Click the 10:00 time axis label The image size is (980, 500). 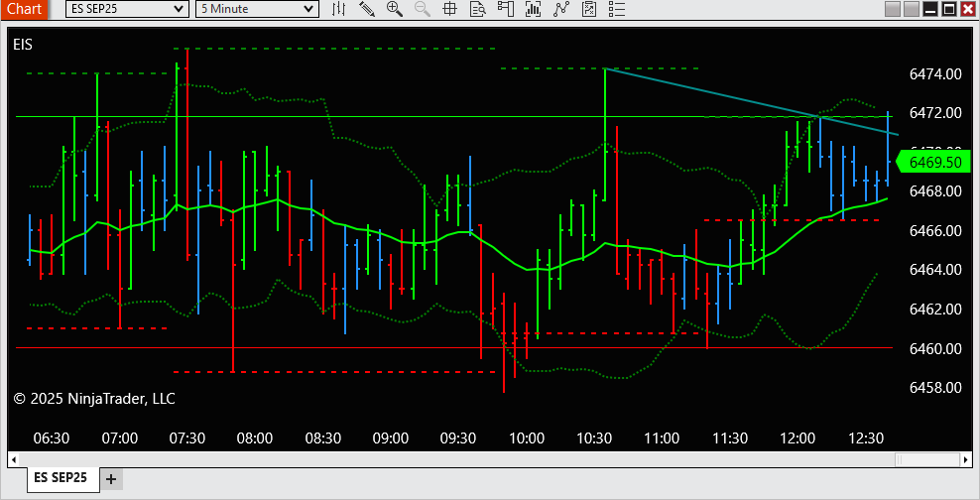527,438
